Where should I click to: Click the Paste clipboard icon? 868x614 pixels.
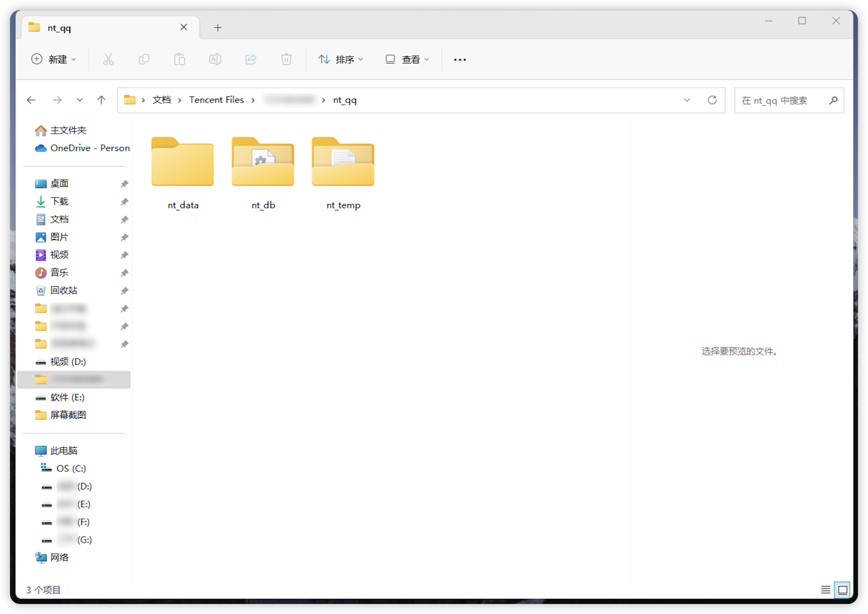tap(179, 59)
